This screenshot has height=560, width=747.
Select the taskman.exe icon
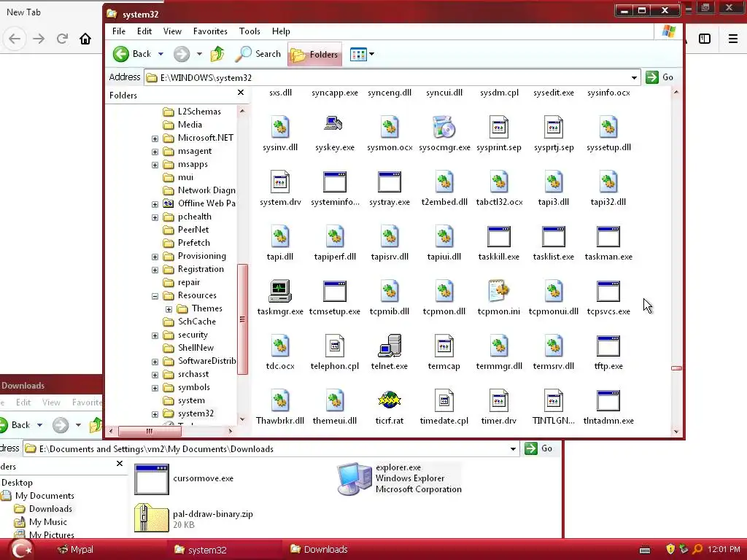[x=608, y=237]
